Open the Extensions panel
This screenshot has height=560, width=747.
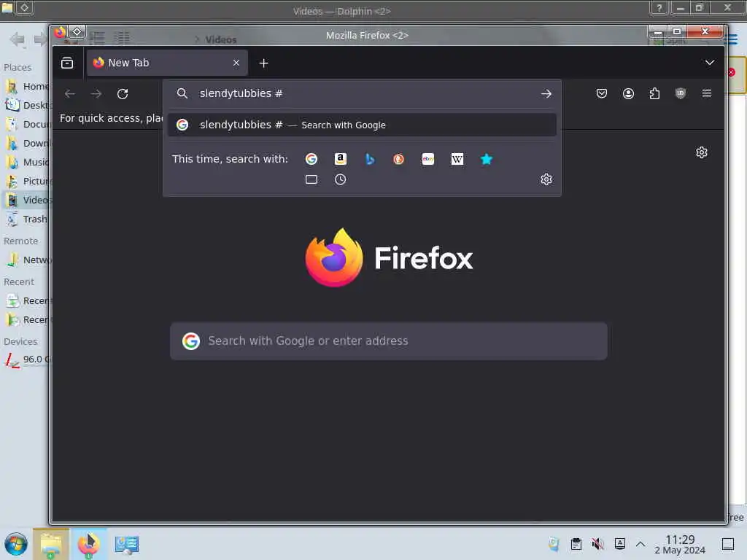654,94
